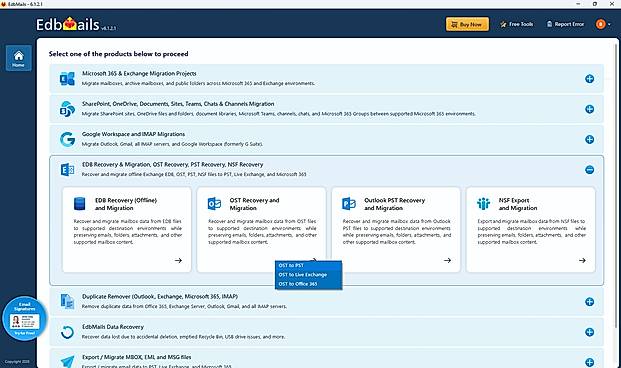This screenshot has width=621, height=368.
Task: Click the EDB Recovery section Exchange icon
Action: coord(67,170)
